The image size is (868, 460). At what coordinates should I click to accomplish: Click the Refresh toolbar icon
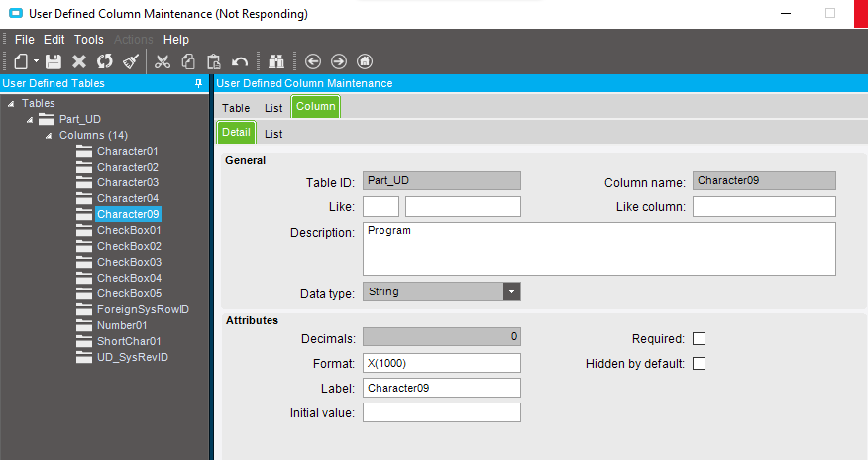pyautogui.click(x=104, y=61)
